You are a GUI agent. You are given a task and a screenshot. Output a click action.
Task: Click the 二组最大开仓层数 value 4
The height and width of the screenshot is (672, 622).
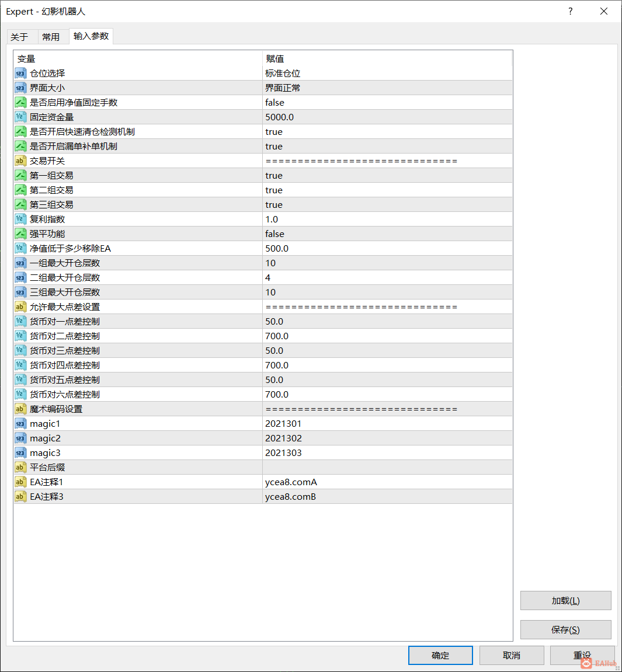[268, 277]
